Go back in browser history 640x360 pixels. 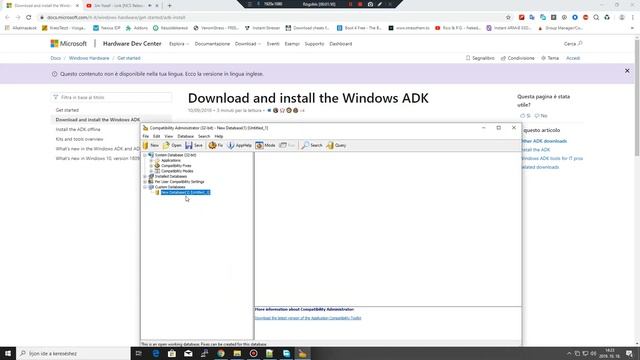7,18
